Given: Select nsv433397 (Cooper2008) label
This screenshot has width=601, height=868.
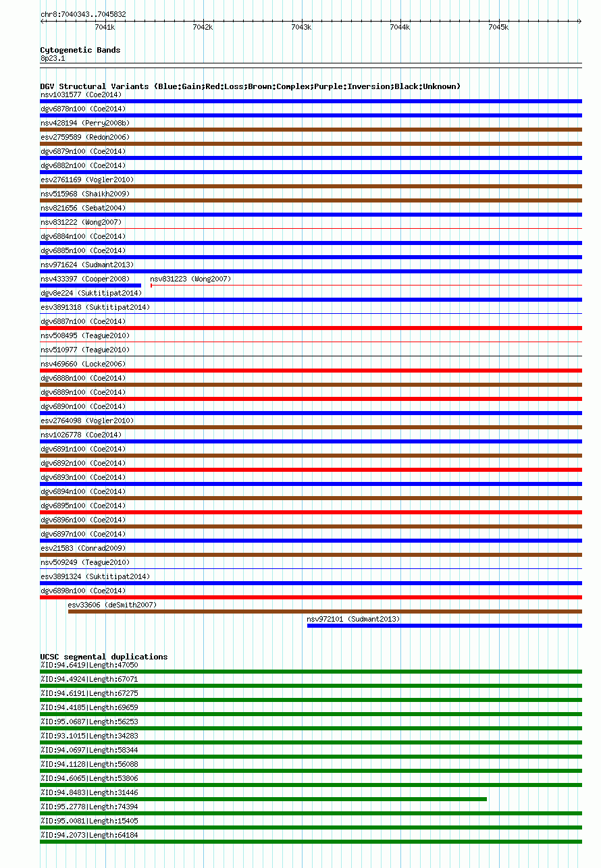Looking at the screenshot, I should 85,279.
